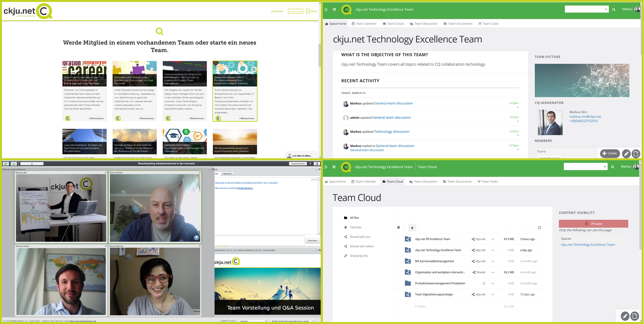This screenshot has height=324, width=644.
Task: Toggle Favorites filter in Team Cloud sidebar
Action: pos(356,227)
